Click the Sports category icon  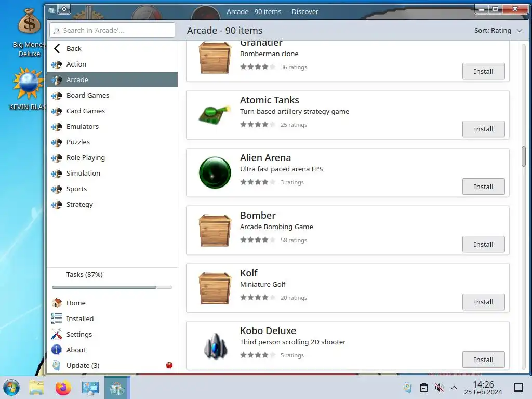pyautogui.click(x=57, y=189)
